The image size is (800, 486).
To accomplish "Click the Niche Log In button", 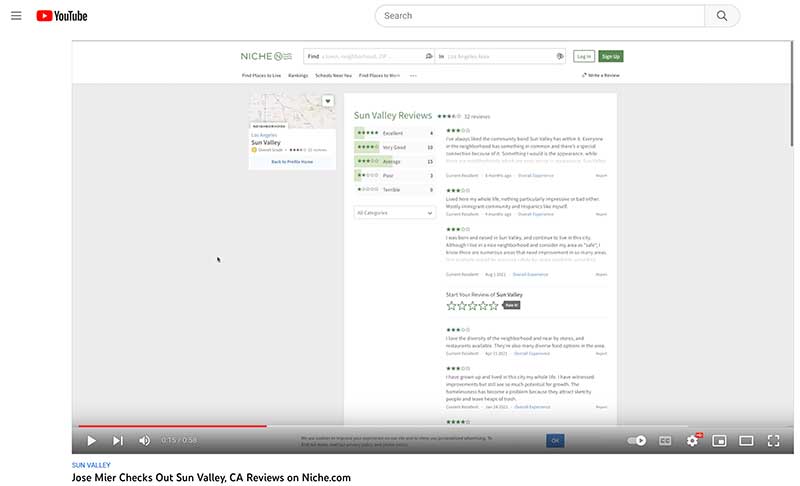I will coord(584,56).
